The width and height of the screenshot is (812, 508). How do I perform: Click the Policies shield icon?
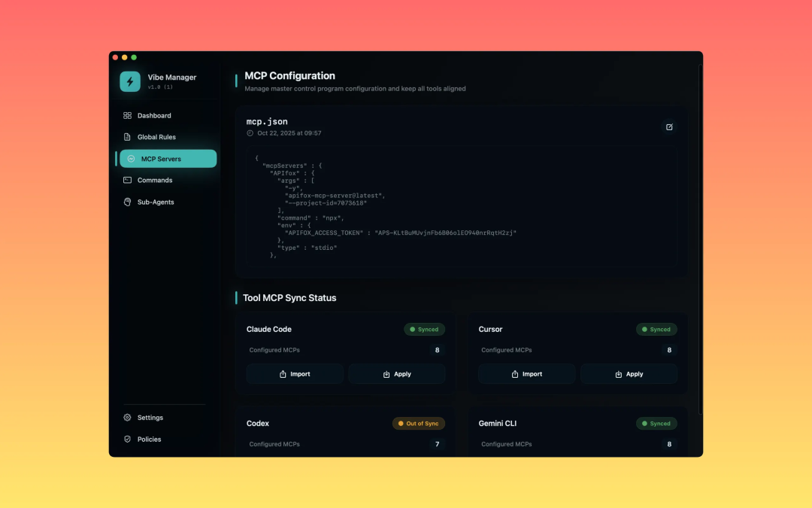[127, 440]
